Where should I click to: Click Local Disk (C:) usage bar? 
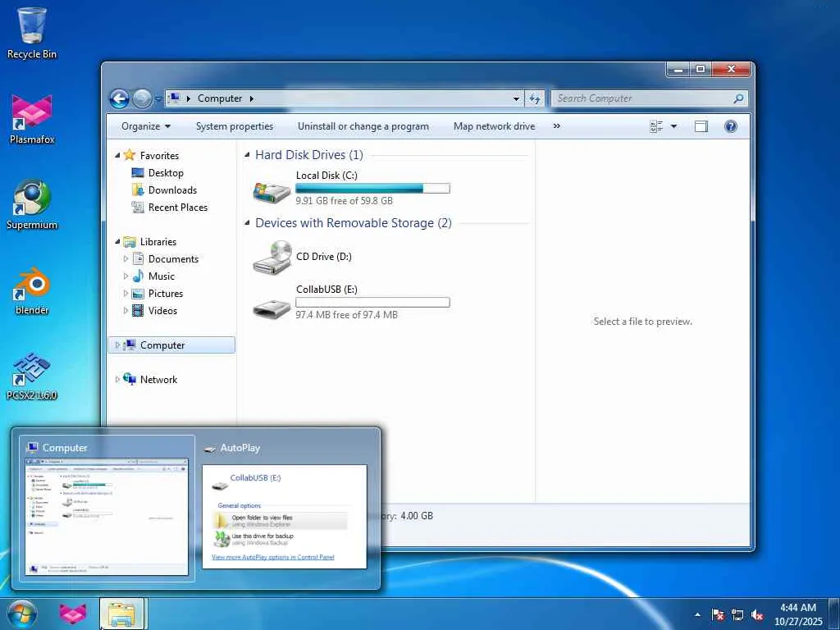click(372, 189)
